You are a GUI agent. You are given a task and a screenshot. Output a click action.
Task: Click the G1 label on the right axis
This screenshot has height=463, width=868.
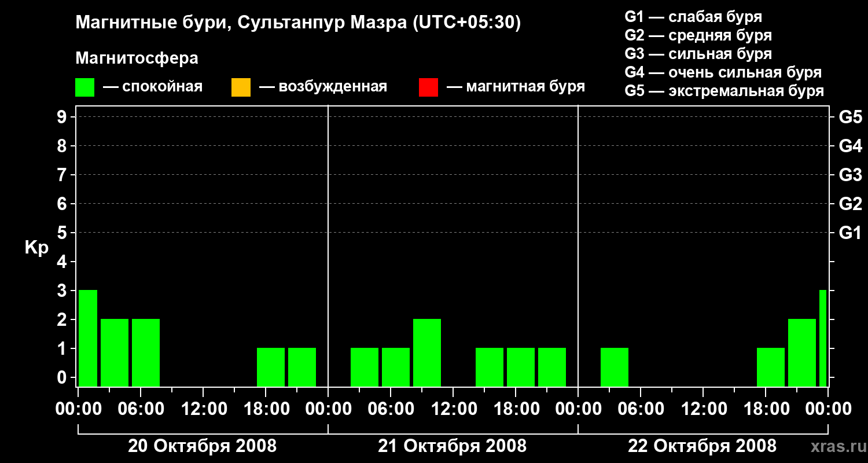click(851, 233)
